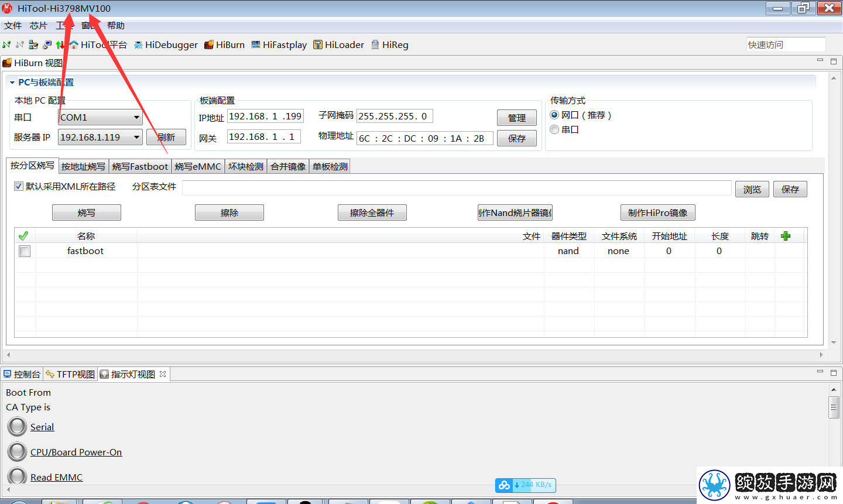Screen dimensions: 843x504
Task: Open the 文件 menu
Action: pos(13,26)
